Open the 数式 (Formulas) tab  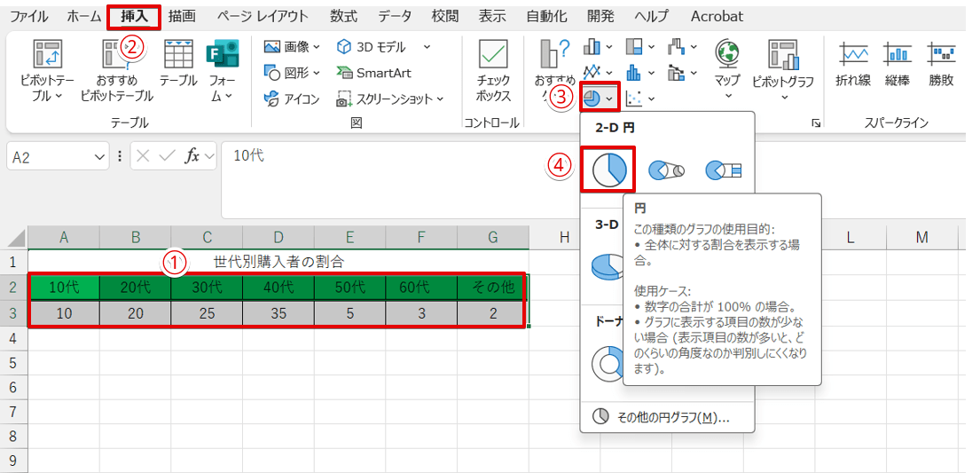343,16
